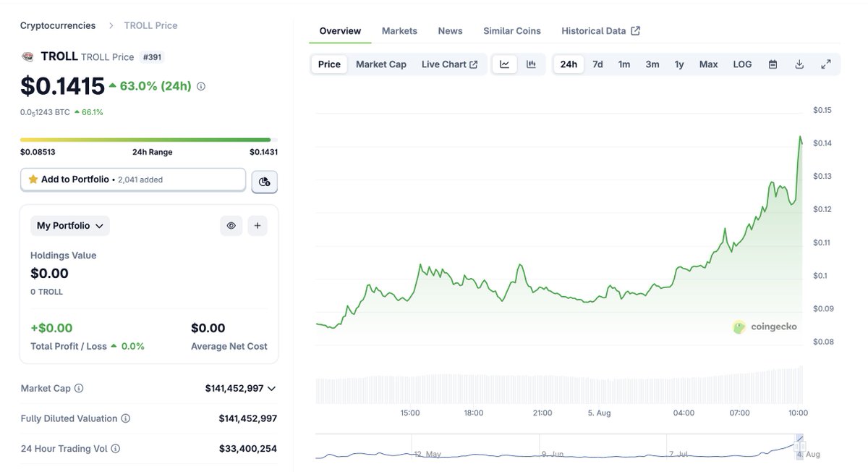This screenshot has height=472, width=868.
Task: Select the 1m time range
Action: click(x=624, y=64)
